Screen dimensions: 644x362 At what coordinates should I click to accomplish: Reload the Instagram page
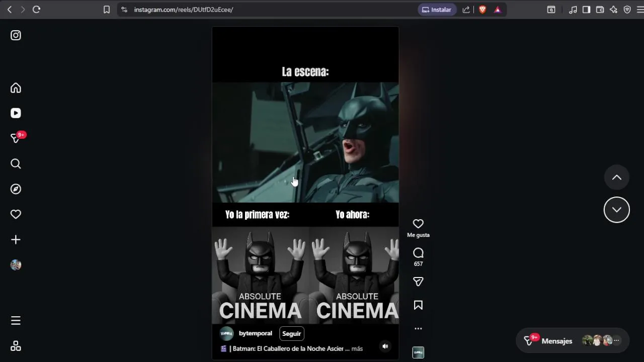(x=36, y=10)
